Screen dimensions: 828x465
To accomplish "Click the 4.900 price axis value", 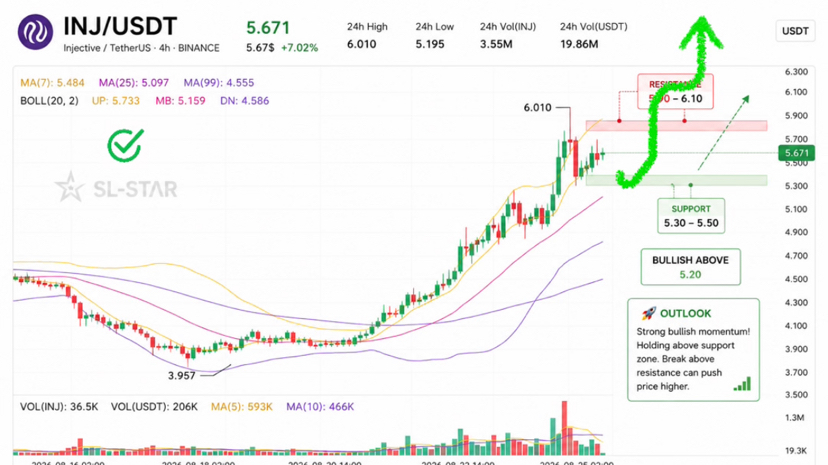I will coord(796,232).
